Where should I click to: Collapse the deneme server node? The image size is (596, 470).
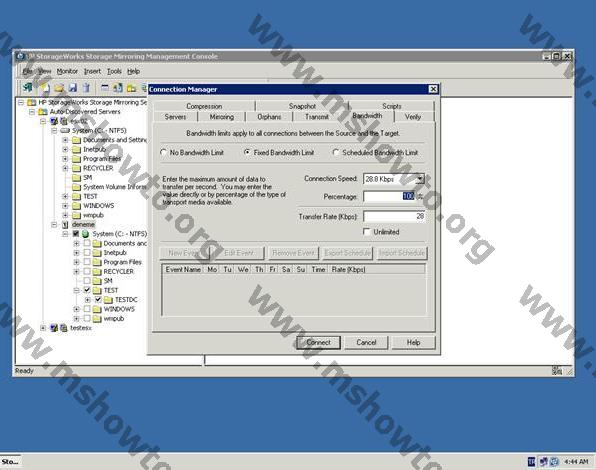pyautogui.click(x=54, y=225)
